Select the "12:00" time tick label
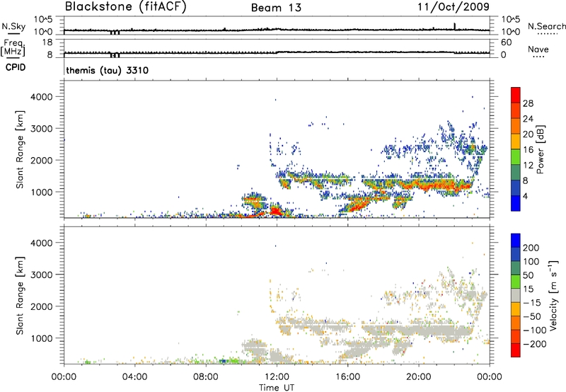Screen dimensions: 566x392 pyautogui.click(x=277, y=377)
